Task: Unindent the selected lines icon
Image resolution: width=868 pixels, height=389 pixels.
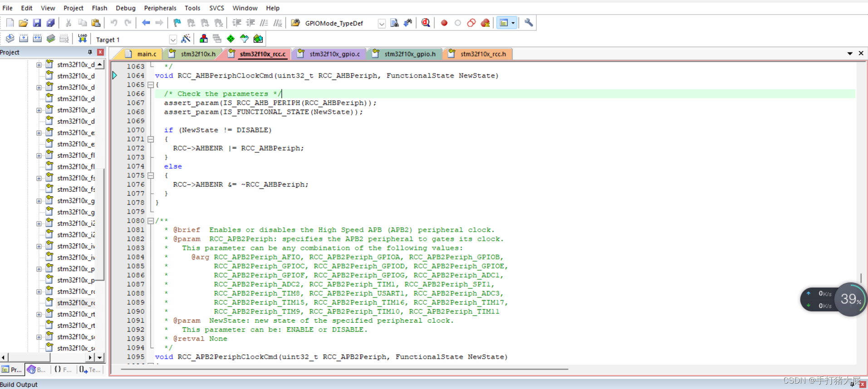Action: [250, 23]
